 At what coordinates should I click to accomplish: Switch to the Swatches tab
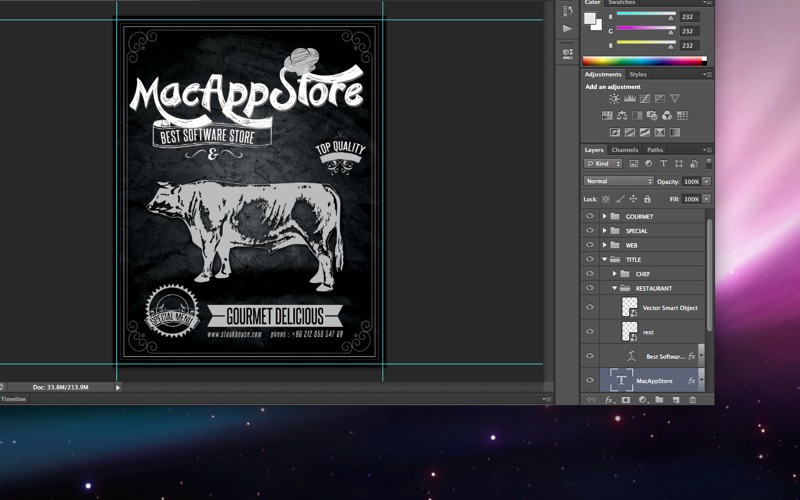coord(621,3)
